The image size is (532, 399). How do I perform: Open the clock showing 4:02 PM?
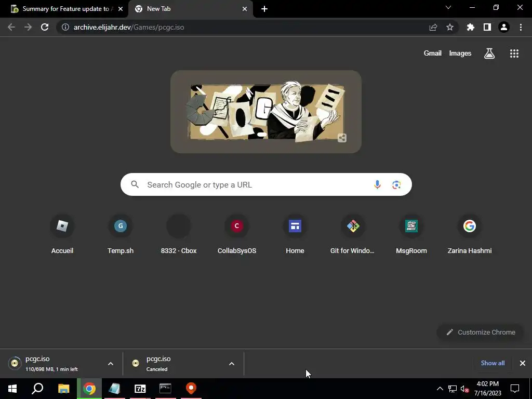pyautogui.click(x=487, y=389)
